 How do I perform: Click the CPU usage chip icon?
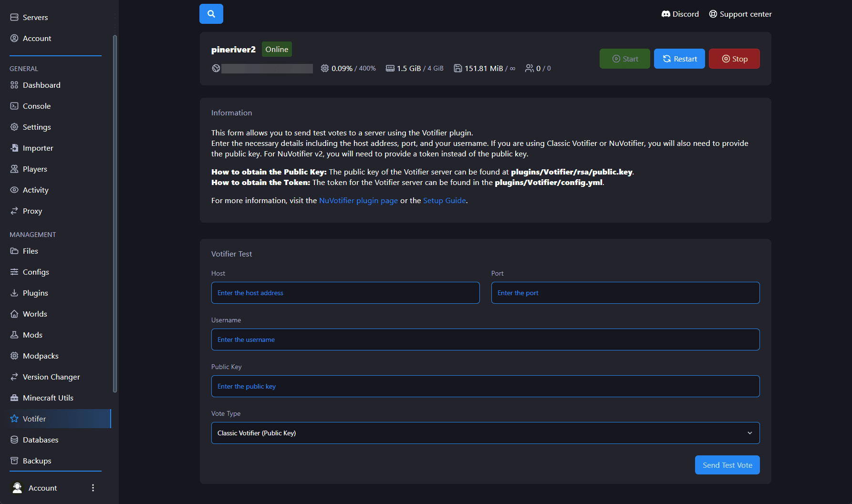coord(325,68)
